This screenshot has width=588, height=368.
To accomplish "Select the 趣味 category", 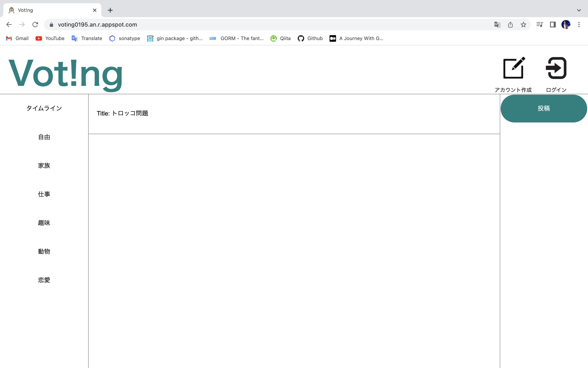I will [x=44, y=223].
